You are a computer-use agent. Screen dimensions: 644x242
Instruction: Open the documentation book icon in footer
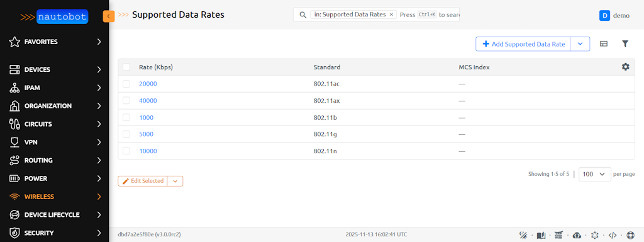[541, 235]
